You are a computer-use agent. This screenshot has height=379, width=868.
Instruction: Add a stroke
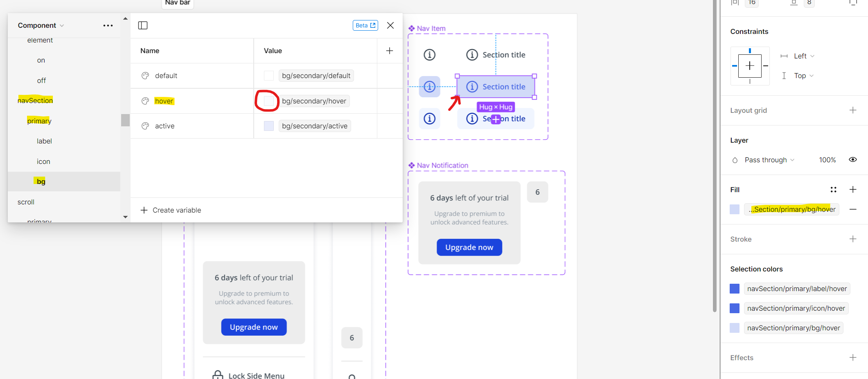pyautogui.click(x=853, y=239)
